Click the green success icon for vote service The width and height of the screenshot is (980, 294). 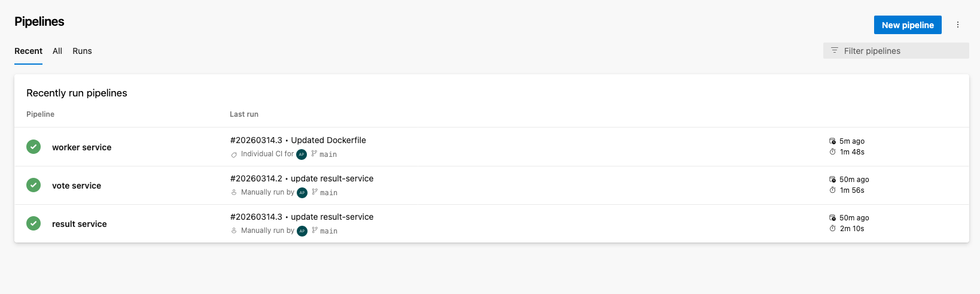click(x=34, y=185)
